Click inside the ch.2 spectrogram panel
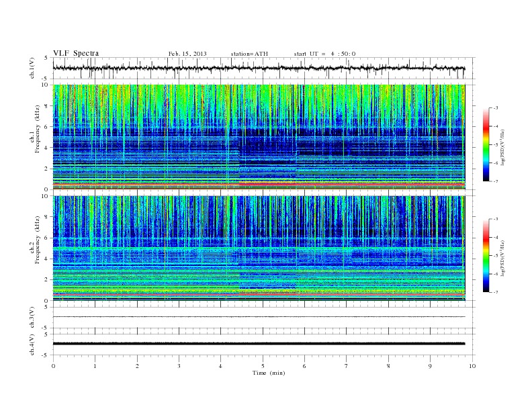The image size is (532, 411). [259, 248]
